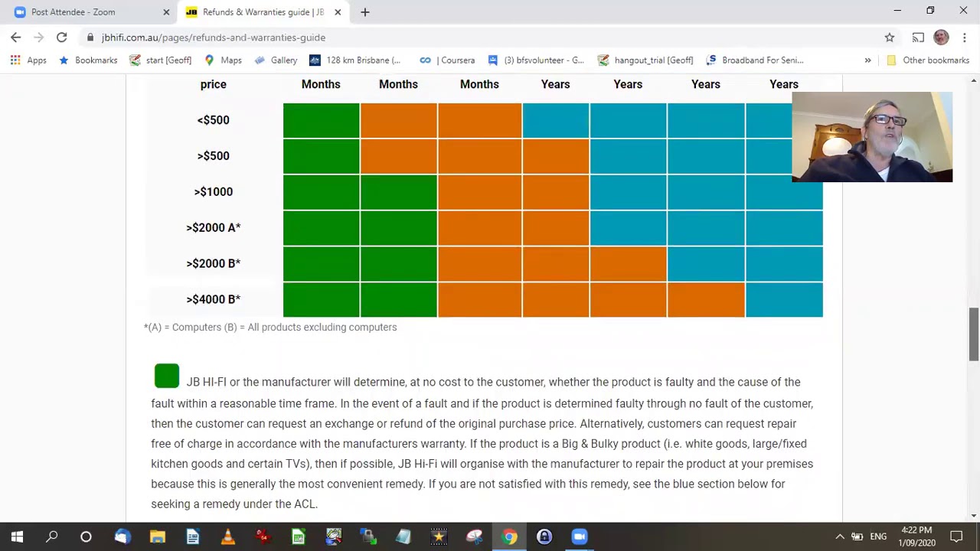Open the padlock VPN app on taskbar
The height and width of the screenshot is (551, 980).
pyautogui.click(x=544, y=536)
